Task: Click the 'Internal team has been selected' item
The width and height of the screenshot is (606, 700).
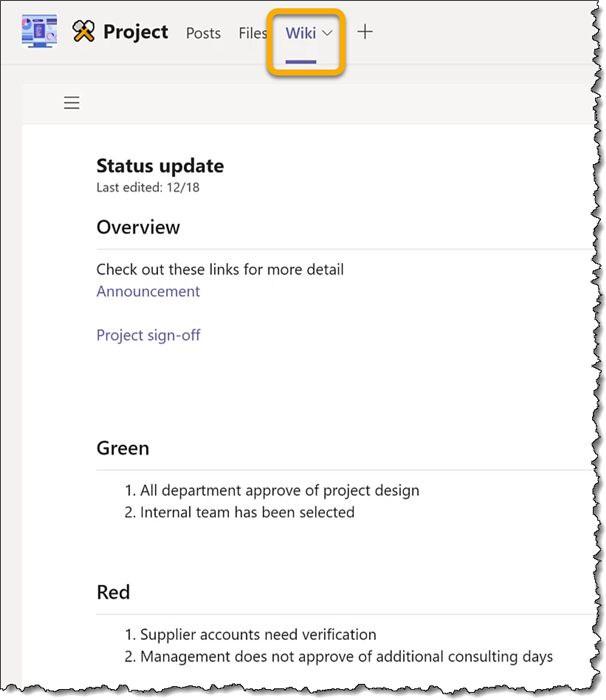Action: point(247,512)
